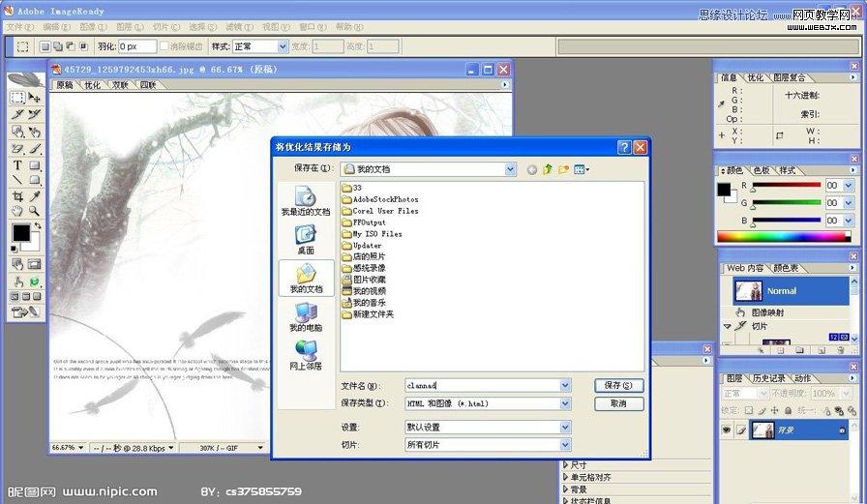This screenshot has width=867, height=504.
Task: Switch to the 四联 document tab
Action: tap(148, 85)
